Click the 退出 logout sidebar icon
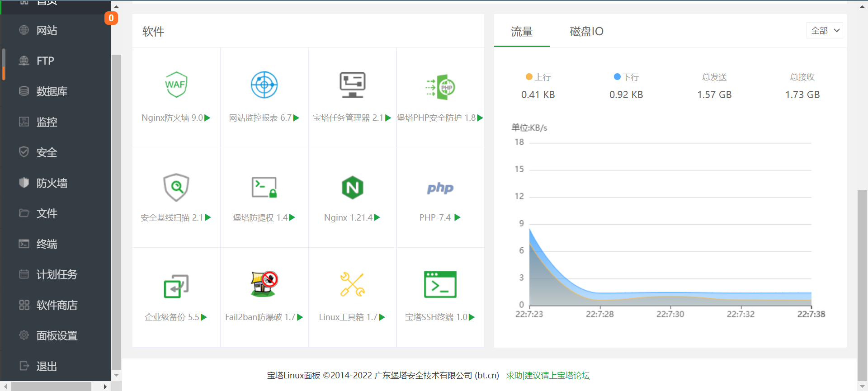Screen dimensions: 868x391 coord(24,366)
